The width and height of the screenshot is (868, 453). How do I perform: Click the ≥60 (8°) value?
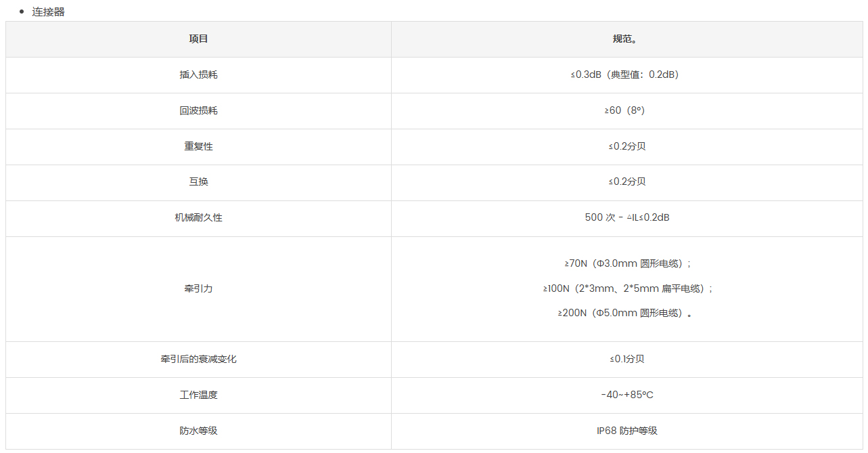[x=626, y=111]
